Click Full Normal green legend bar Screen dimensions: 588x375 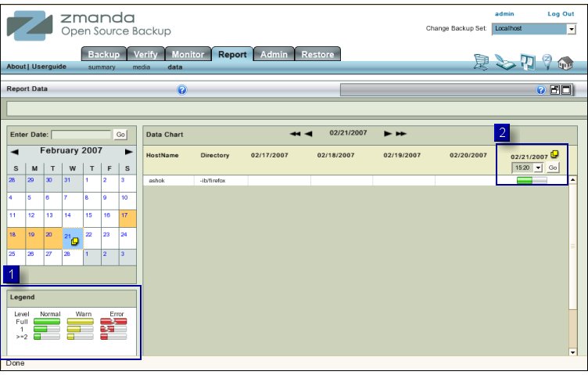[x=47, y=322]
